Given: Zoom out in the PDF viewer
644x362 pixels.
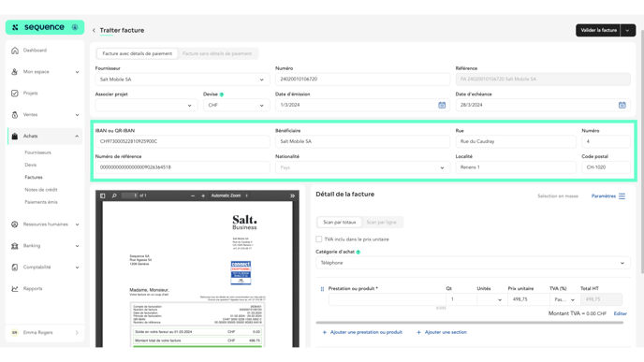Looking at the screenshot, I should point(193,195).
